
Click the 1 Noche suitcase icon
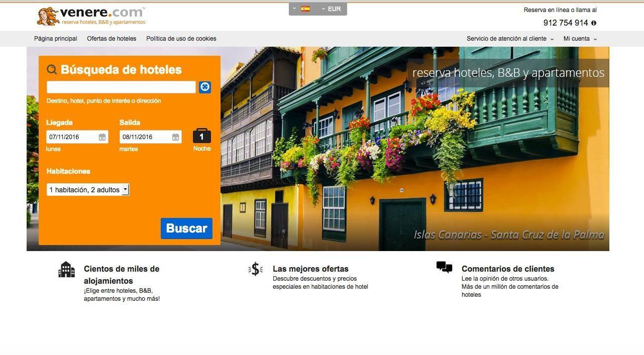point(202,136)
